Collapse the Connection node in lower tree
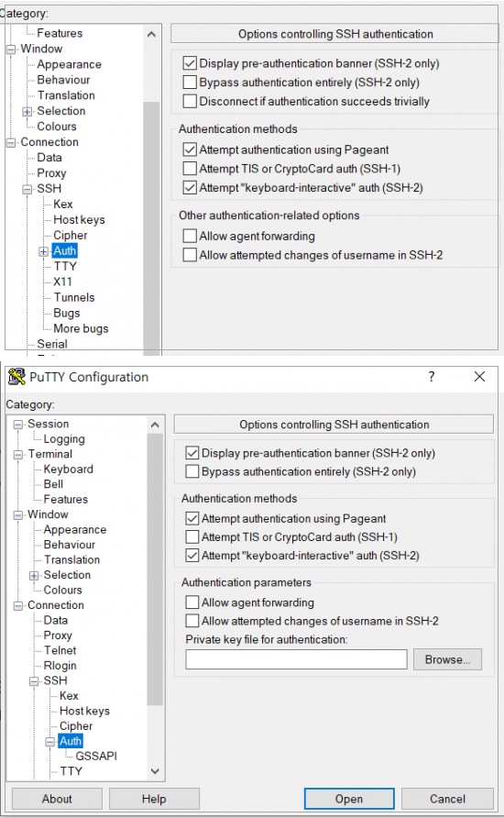 [18, 606]
